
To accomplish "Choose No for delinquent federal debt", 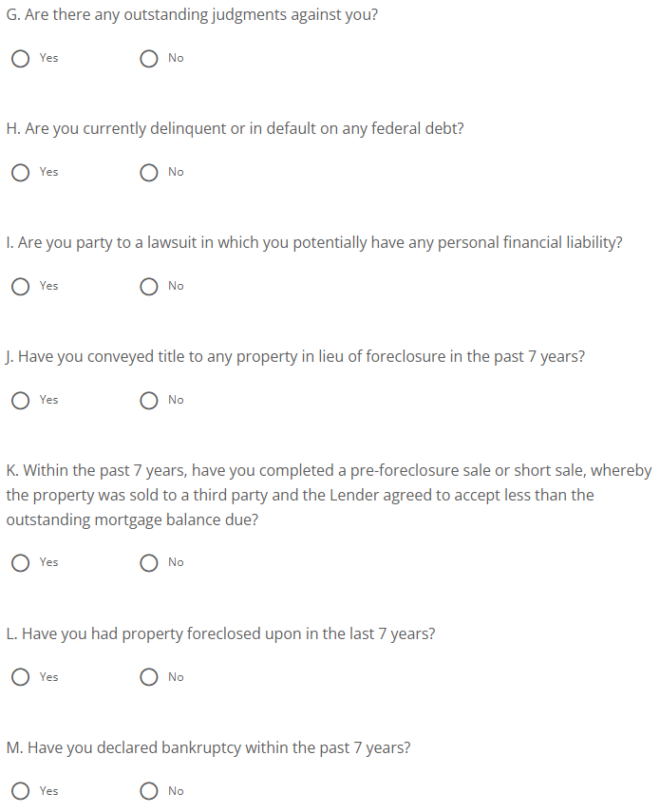I will pyautogui.click(x=149, y=173).
